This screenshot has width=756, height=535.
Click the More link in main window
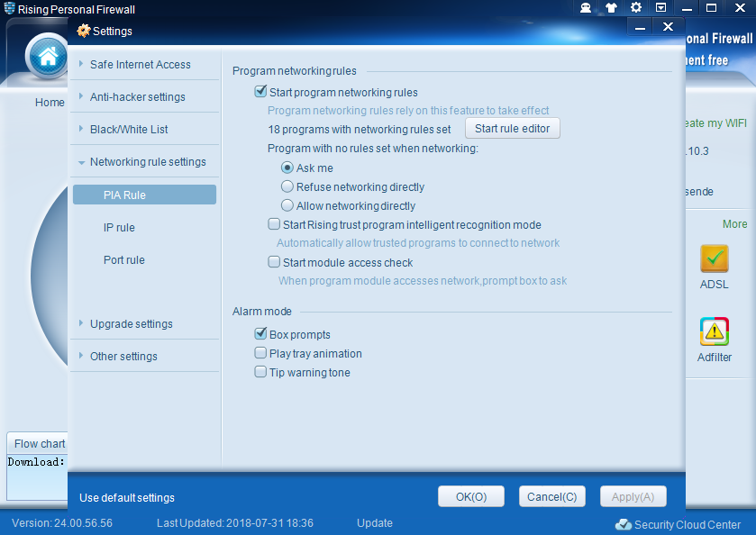pyautogui.click(x=734, y=224)
